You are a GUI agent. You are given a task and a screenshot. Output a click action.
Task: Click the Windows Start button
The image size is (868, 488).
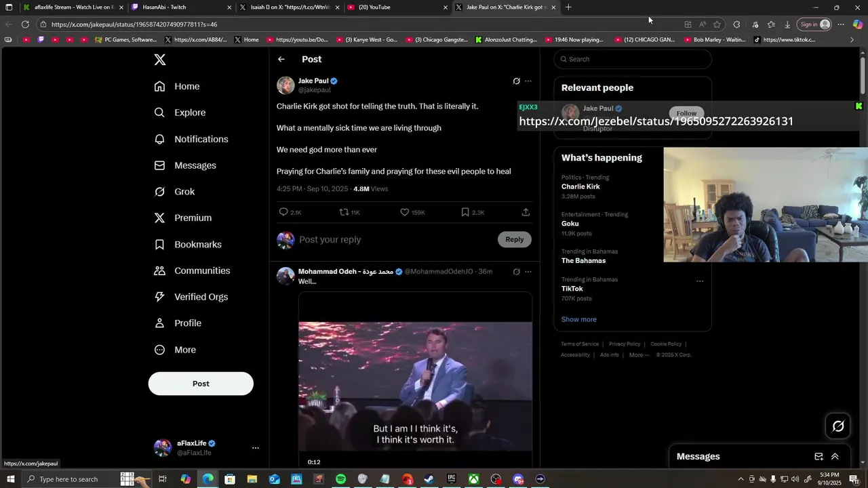(10, 479)
